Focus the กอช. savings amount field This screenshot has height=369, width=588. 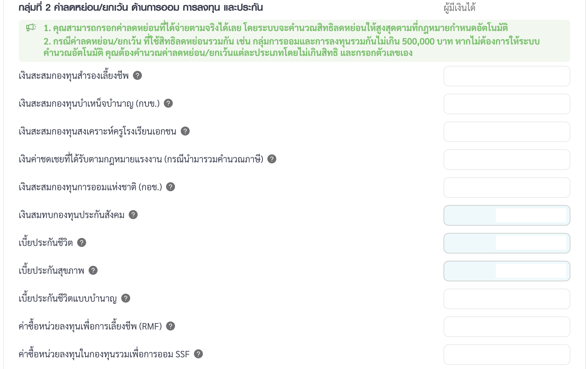pos(507,187)
